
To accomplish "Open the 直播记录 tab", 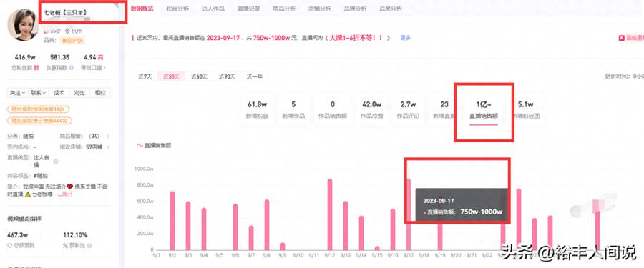I will [248, 9].
